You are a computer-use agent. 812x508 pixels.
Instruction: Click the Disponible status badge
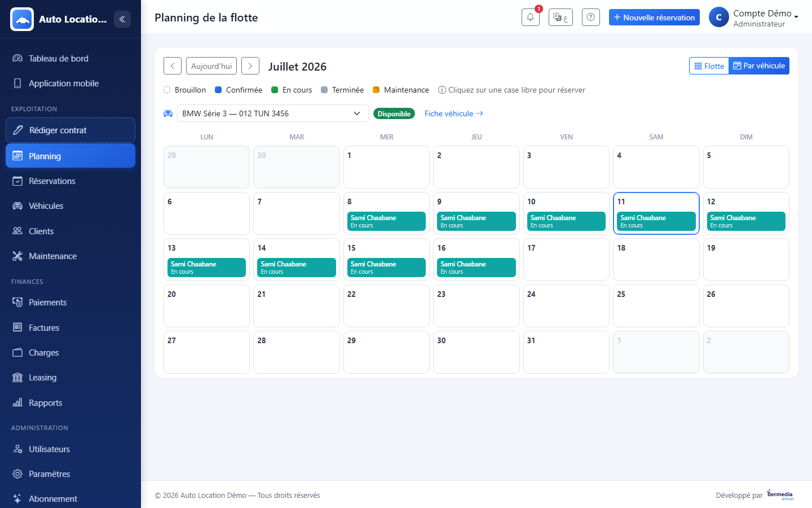tap(394, 113)
